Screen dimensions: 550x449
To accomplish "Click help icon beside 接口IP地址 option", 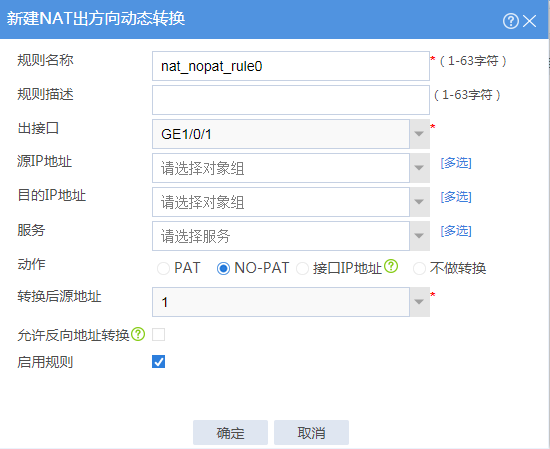I will (391, 266).
